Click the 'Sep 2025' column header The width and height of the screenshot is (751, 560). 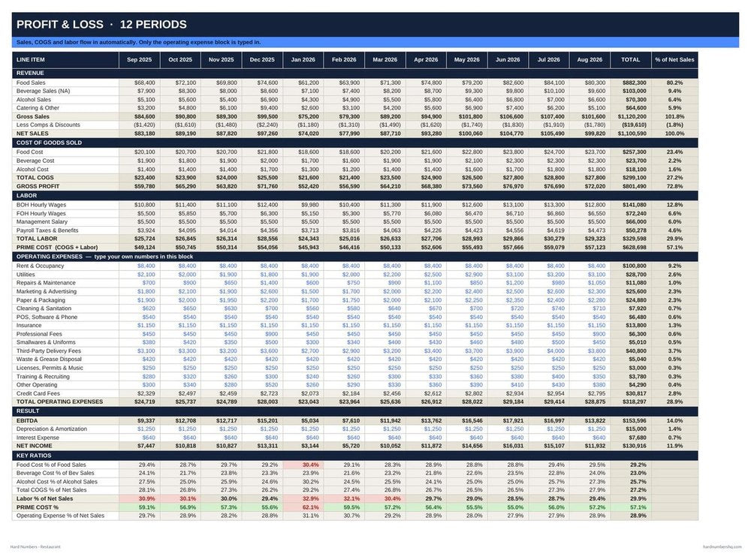click(139, 60)
